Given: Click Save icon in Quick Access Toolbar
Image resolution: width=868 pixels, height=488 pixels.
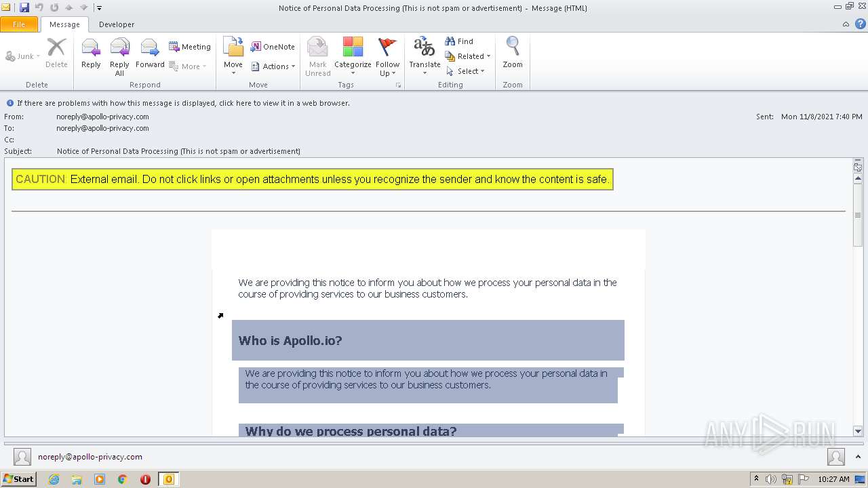Looking at the screenshot, I should (24, 7).
